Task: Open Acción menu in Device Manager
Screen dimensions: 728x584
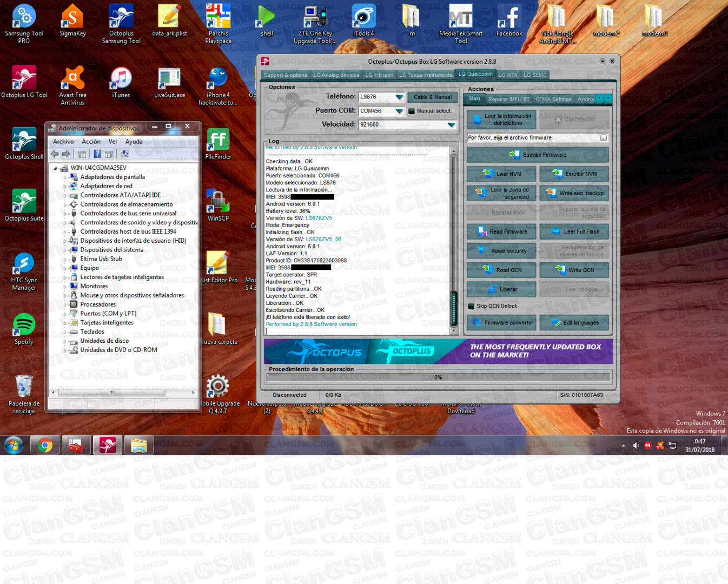Action: 91,142
